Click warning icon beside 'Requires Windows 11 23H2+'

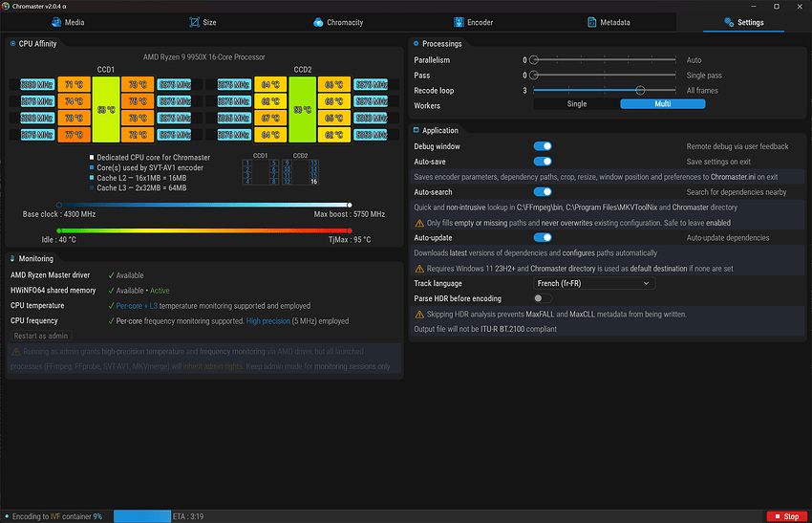pos(419,269)
